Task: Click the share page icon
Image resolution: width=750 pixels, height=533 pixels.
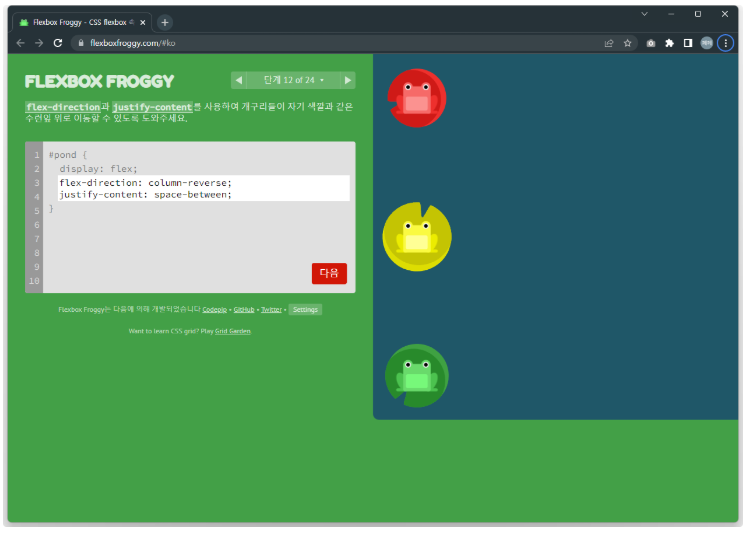Action: (609, 43)
